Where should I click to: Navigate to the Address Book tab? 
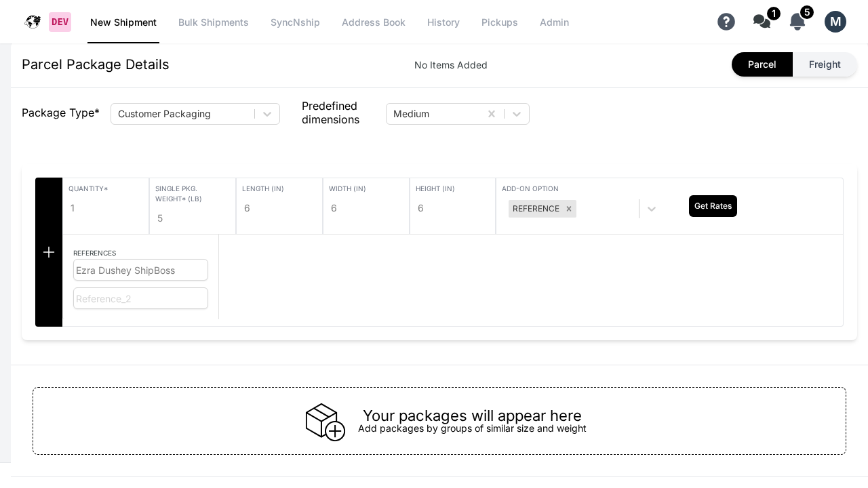point(374,22)
